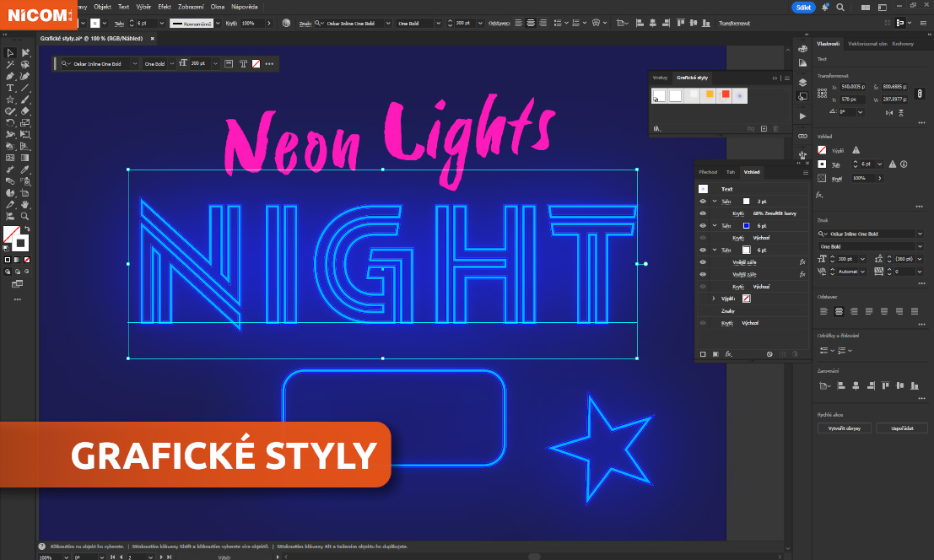Select the Eyedropper tool

click(x=25, y=170)
